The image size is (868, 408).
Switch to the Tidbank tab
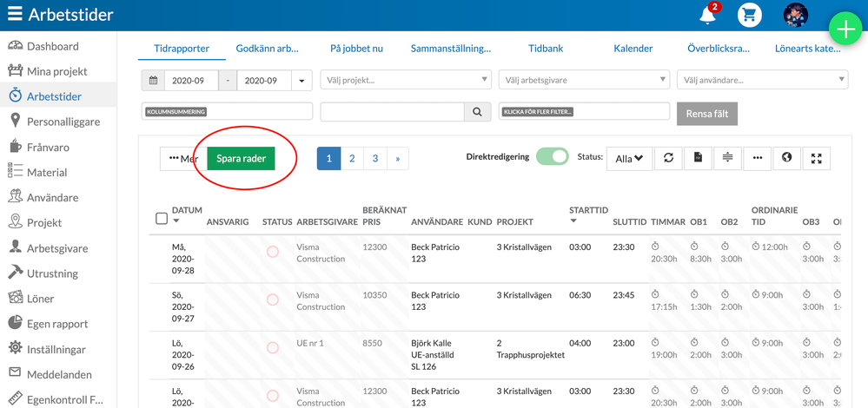pyautogui.click(x=546, y=49)
